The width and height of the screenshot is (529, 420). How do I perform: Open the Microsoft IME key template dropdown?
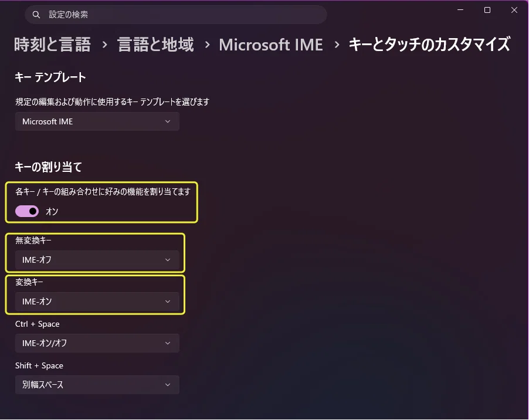[97, 121]
